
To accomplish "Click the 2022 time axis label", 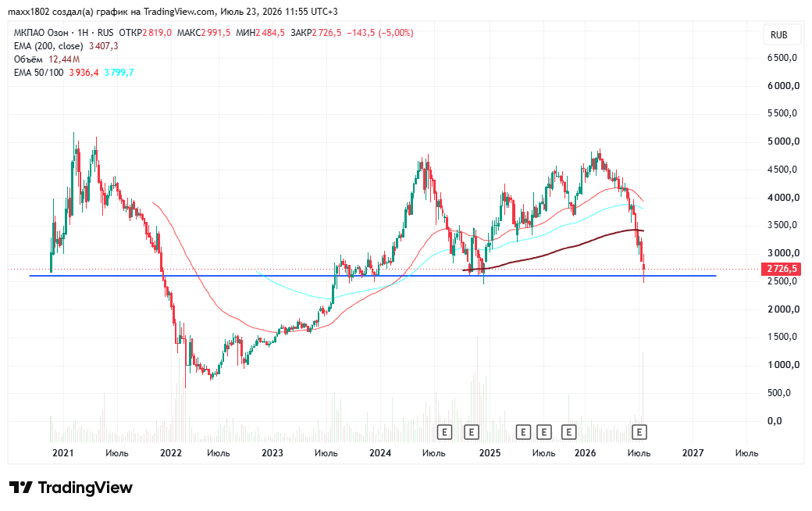I will click(171, 453).
